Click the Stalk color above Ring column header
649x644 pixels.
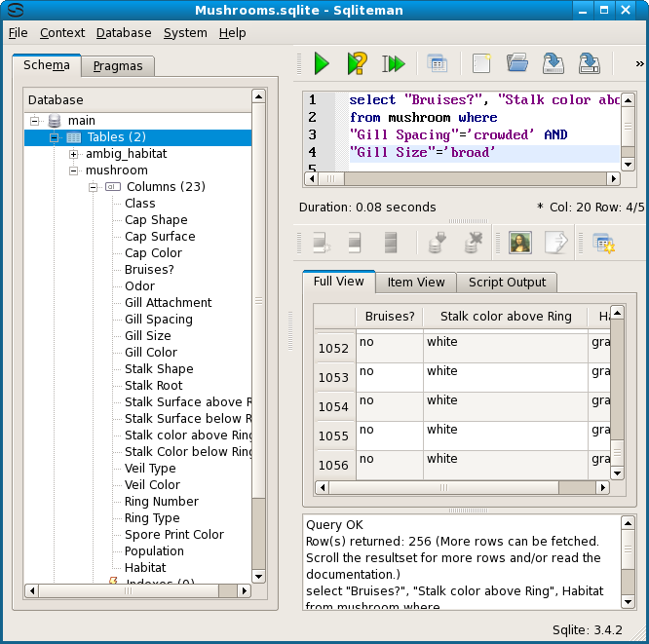505,317
